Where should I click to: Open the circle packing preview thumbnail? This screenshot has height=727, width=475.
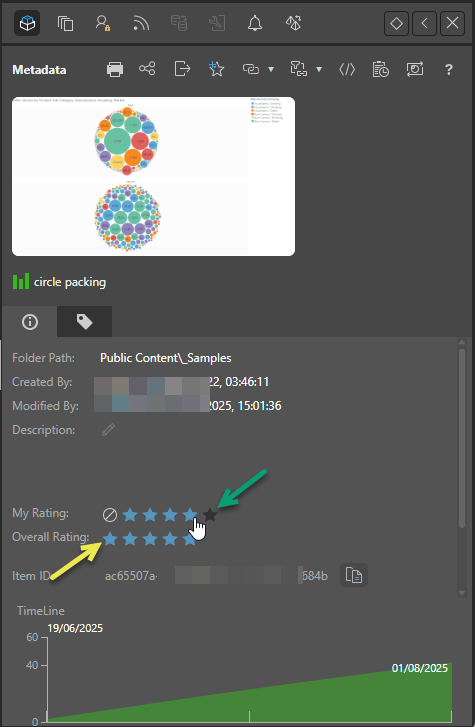[153, 176]
